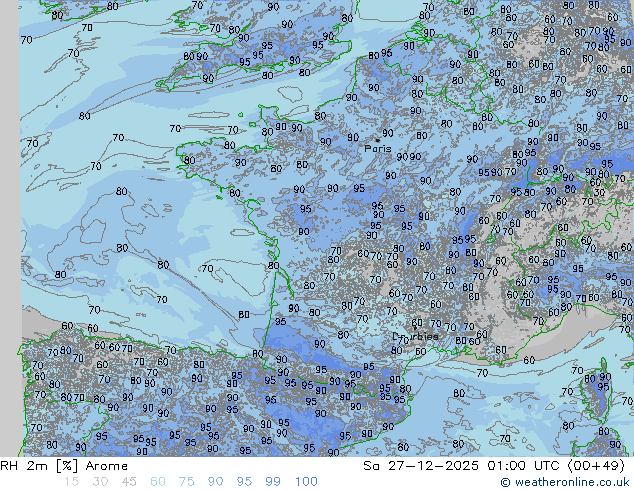Select the 45 value in humidity legend
The height and width of the screenshot is (490, 634).
coord(129,482)
